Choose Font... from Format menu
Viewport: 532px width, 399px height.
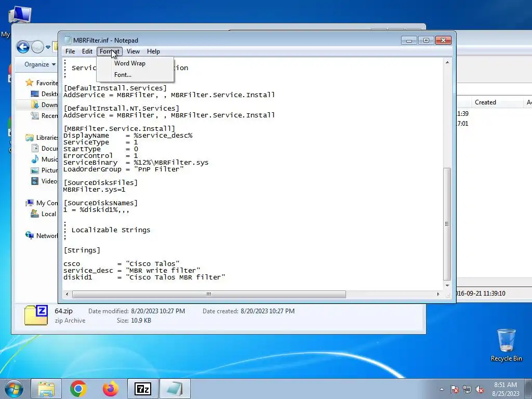pos(136,75)
